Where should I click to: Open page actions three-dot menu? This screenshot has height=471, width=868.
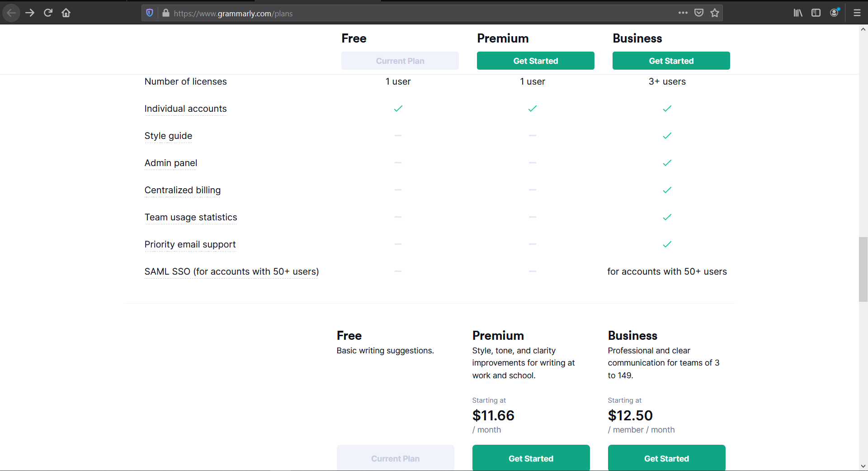[x=683, y=13]
